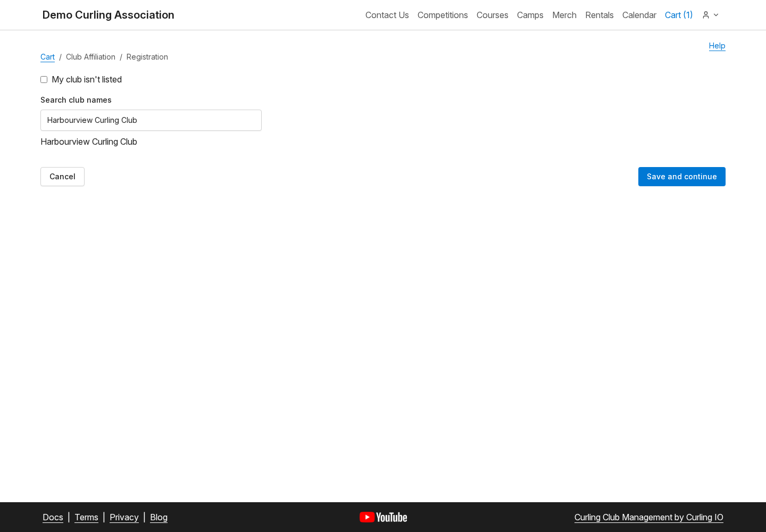Open Demo Curling Association home title
Screen dimensions: 766x532
coord(109,15)
